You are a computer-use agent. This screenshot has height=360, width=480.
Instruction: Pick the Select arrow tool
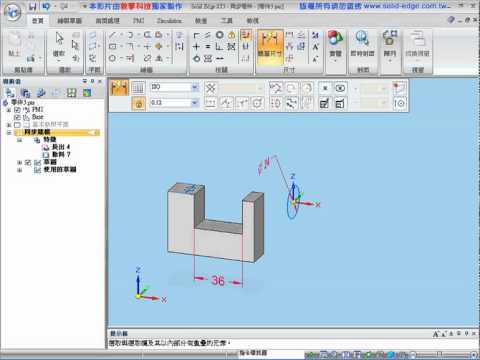59,43
